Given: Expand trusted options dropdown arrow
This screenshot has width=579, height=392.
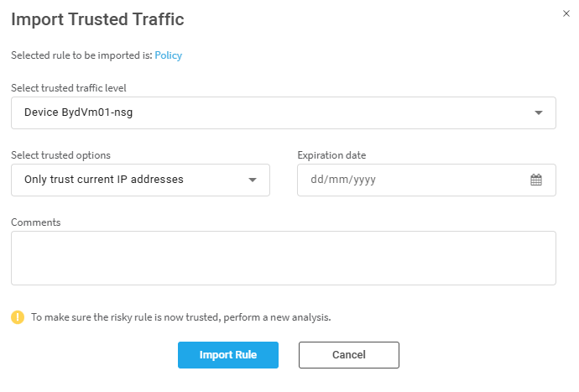Looking at the screenshot, I should (x=253, y=180).
